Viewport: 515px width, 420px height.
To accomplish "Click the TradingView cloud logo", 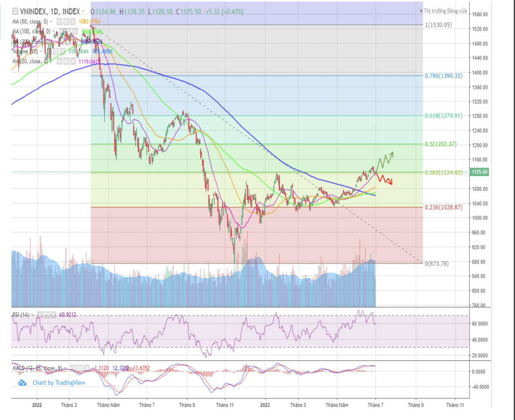I will point(22,383).
